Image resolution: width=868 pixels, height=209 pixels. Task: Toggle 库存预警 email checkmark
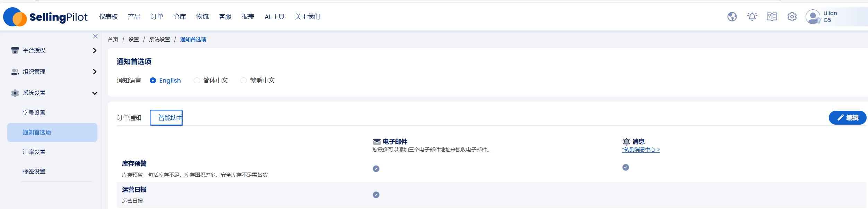point(376,169)
